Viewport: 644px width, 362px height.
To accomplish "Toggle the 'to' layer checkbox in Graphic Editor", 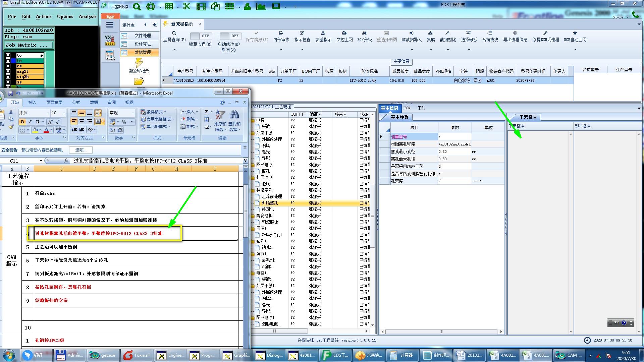I will click(x=8, y=55).
